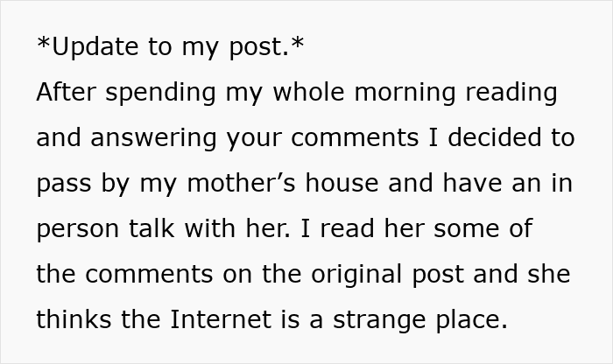Image resolution: width=613 pixels, height=364 pixels.
Task: Click the word "thinks"
Action: pos(73,319)
